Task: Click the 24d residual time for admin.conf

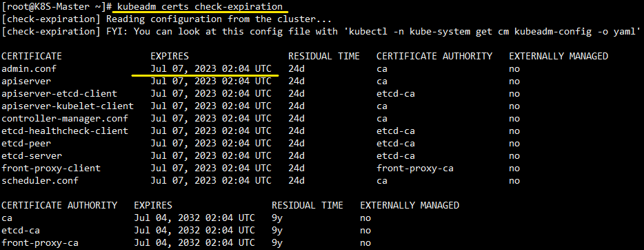Action: pyautogui.click(x=296, y=68)
